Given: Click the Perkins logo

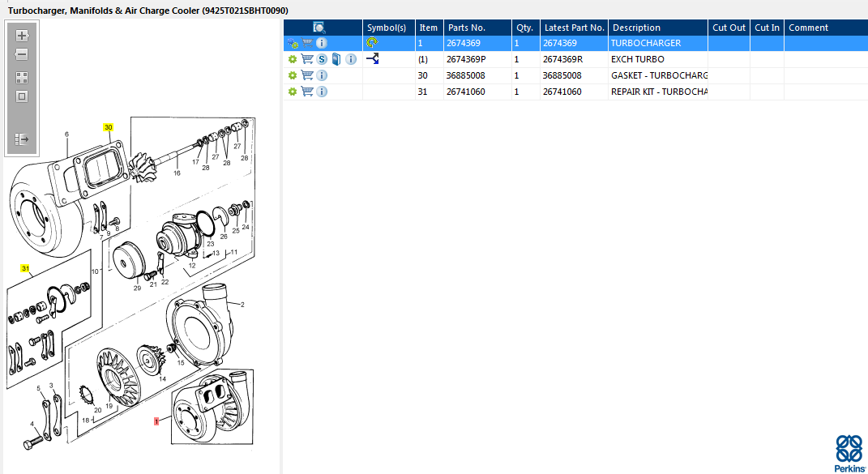Looking at the screenshot, I should [849, 454].
